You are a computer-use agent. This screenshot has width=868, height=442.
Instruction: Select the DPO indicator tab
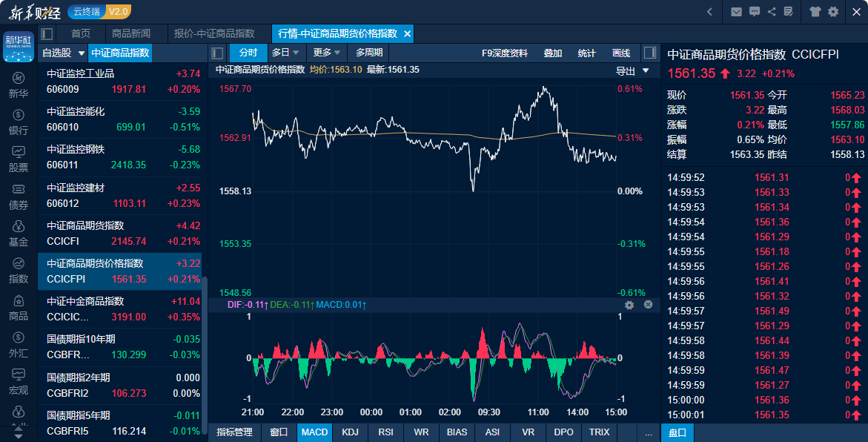coord(563,432)
